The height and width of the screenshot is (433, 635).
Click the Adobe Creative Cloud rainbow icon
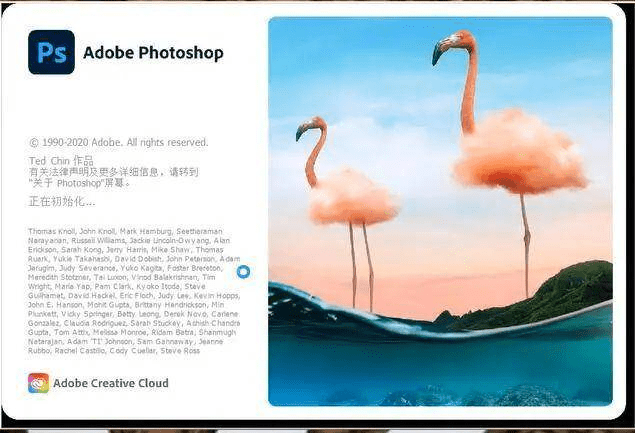[x=38, y=383]
